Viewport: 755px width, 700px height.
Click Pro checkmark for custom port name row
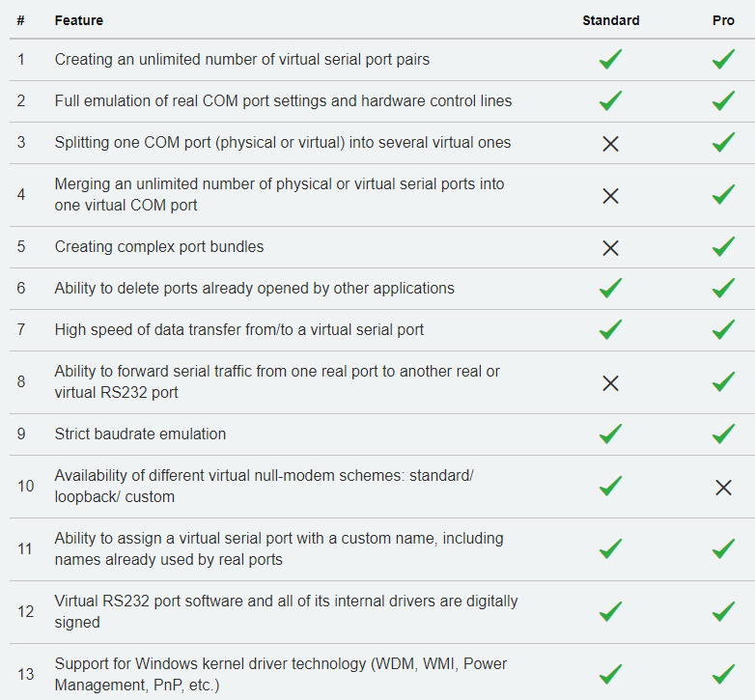click(723, 548)
